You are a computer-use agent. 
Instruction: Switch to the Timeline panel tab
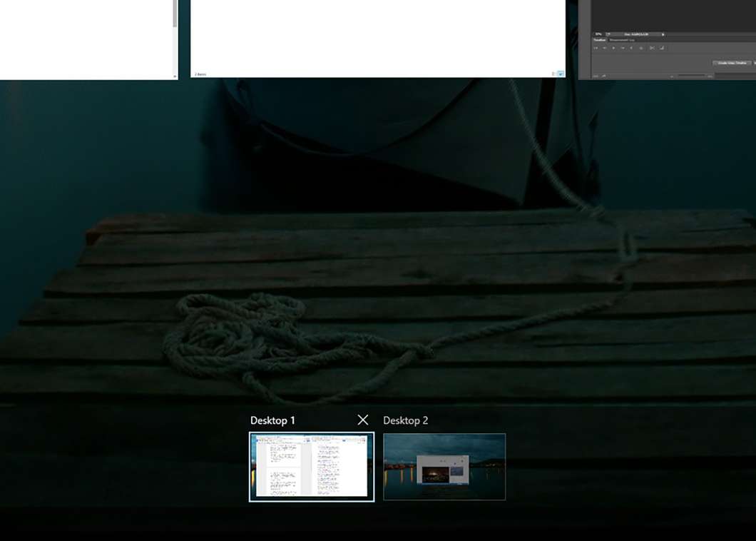[600, 40]
